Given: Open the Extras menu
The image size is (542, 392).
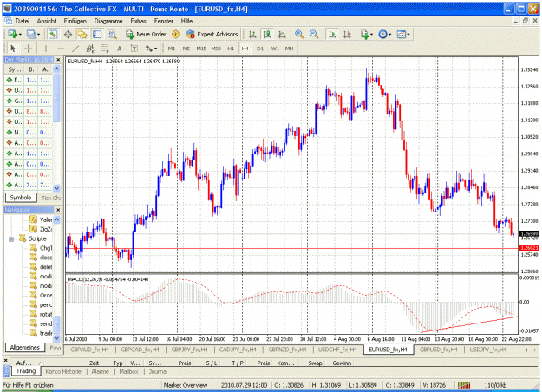Looking at the screenshot, I should click(x=138, y=21).
